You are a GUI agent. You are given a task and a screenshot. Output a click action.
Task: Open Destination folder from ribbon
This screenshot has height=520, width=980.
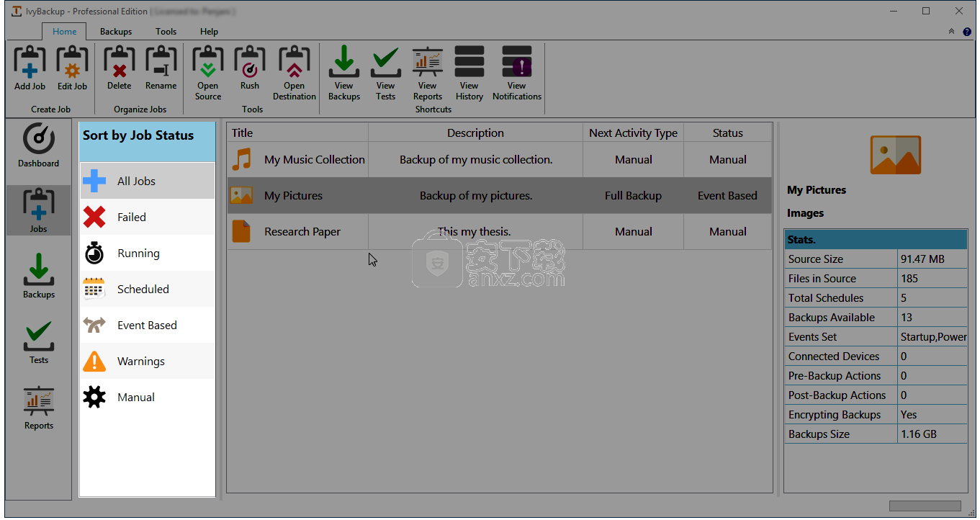click(x=294, y=73)
